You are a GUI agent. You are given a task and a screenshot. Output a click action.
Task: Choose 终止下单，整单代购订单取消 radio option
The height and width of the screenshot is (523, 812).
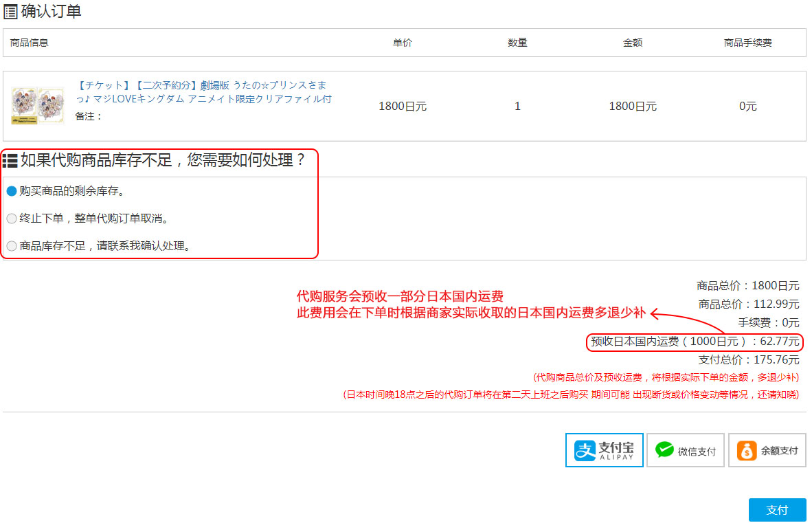pyautogui.click(x=12, y=219)
